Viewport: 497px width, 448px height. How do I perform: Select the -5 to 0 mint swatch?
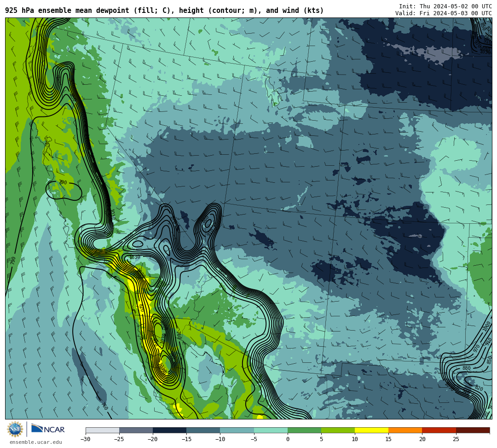point(271,430)
